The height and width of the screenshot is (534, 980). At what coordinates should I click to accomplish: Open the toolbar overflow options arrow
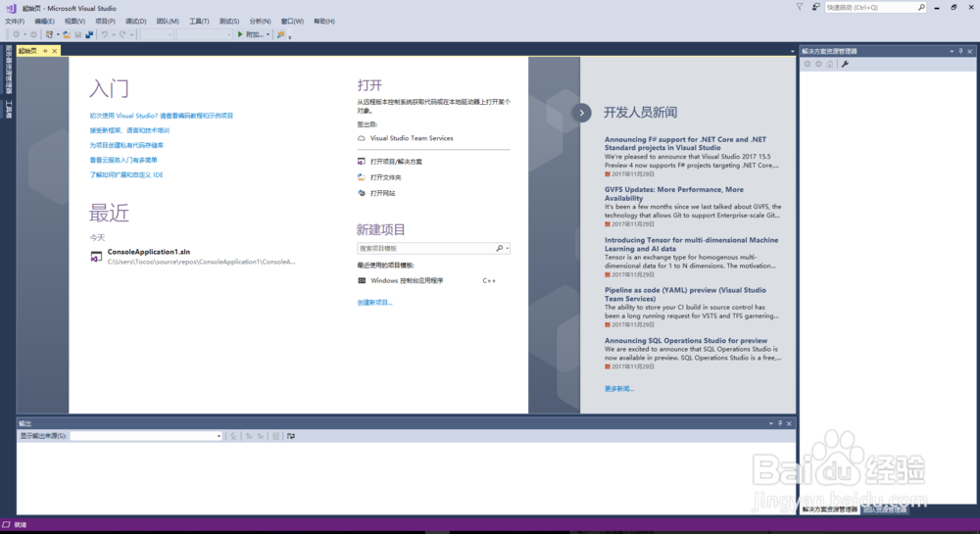pos(290,36)
